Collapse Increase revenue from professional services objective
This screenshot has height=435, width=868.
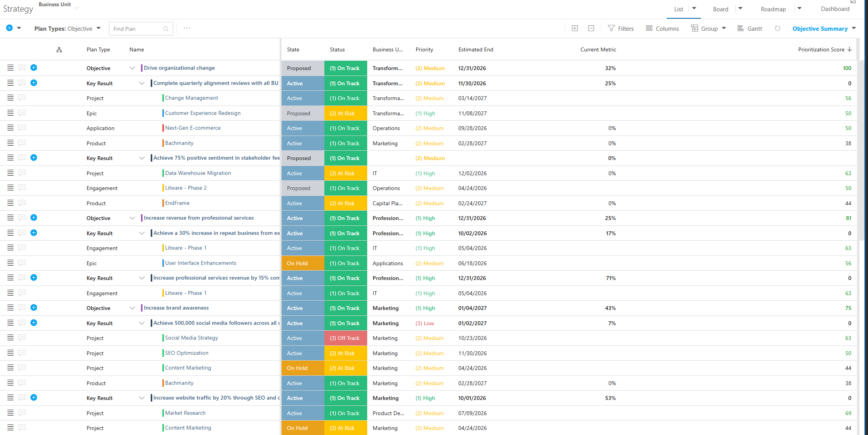[132, 218]
